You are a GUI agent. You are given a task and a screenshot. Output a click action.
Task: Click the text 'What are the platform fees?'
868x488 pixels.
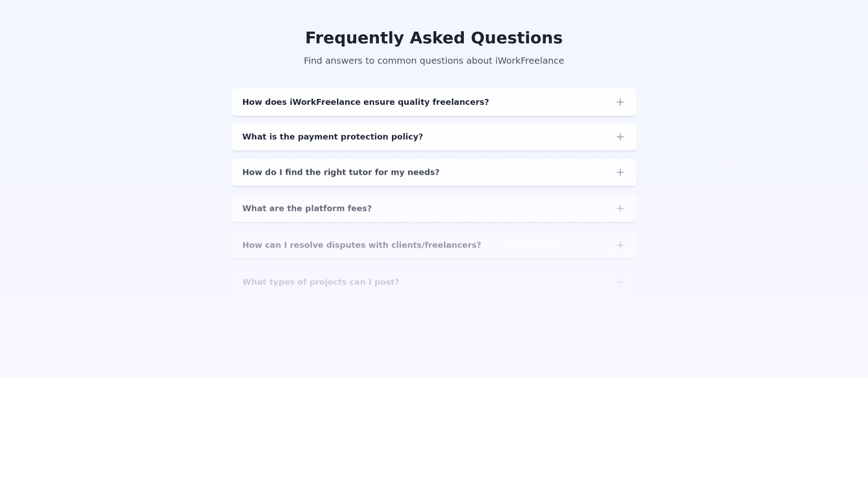[307, 209]
